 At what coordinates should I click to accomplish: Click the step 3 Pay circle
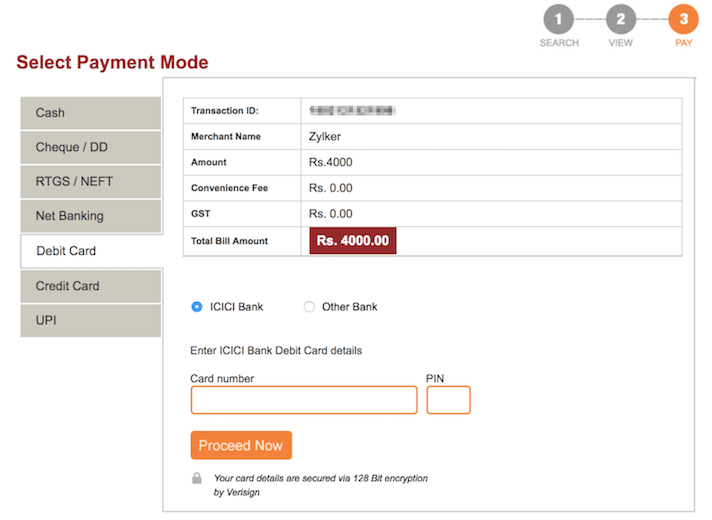(684, 19)
